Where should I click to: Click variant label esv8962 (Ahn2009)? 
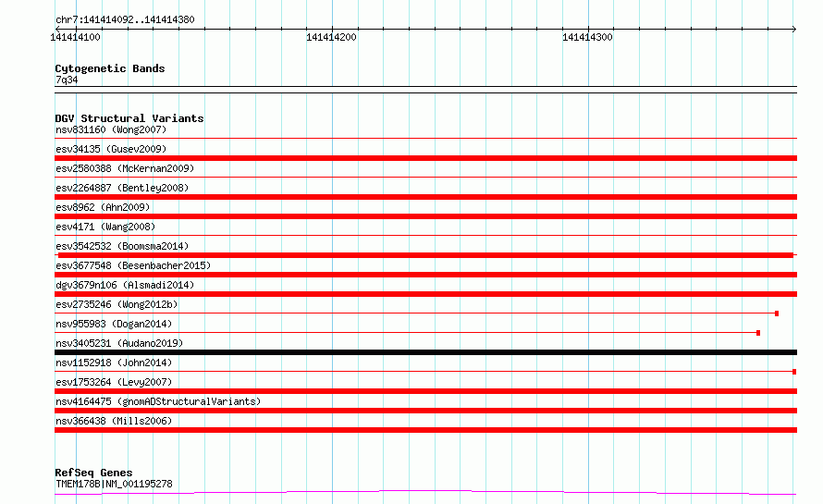(x=103, y=207)
